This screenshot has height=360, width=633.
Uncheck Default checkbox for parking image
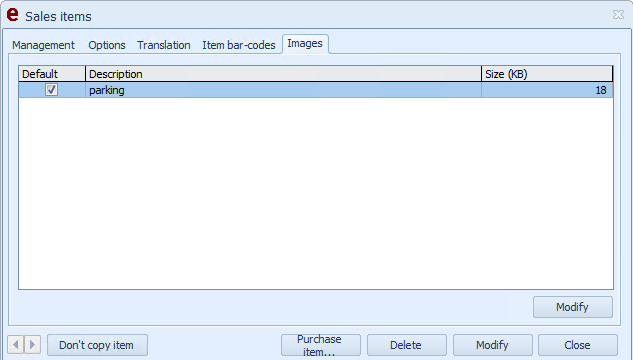coord(51,90)
